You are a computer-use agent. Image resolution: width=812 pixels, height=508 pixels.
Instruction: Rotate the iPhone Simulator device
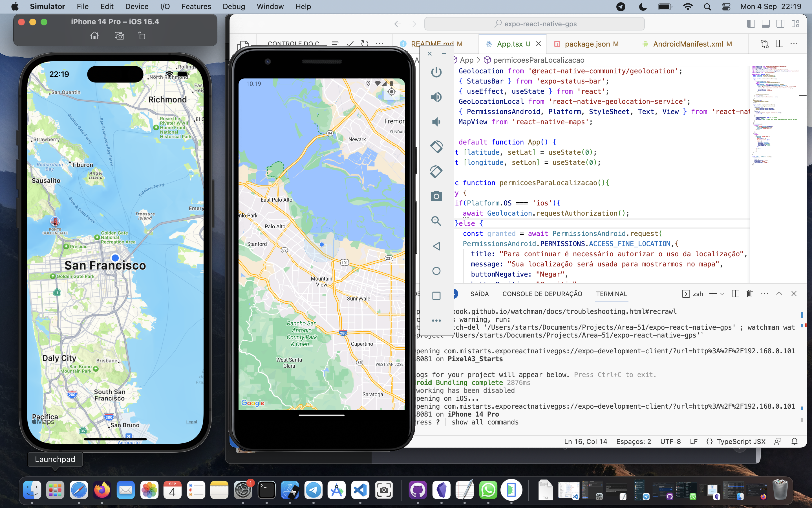click(x=142, y=36)
